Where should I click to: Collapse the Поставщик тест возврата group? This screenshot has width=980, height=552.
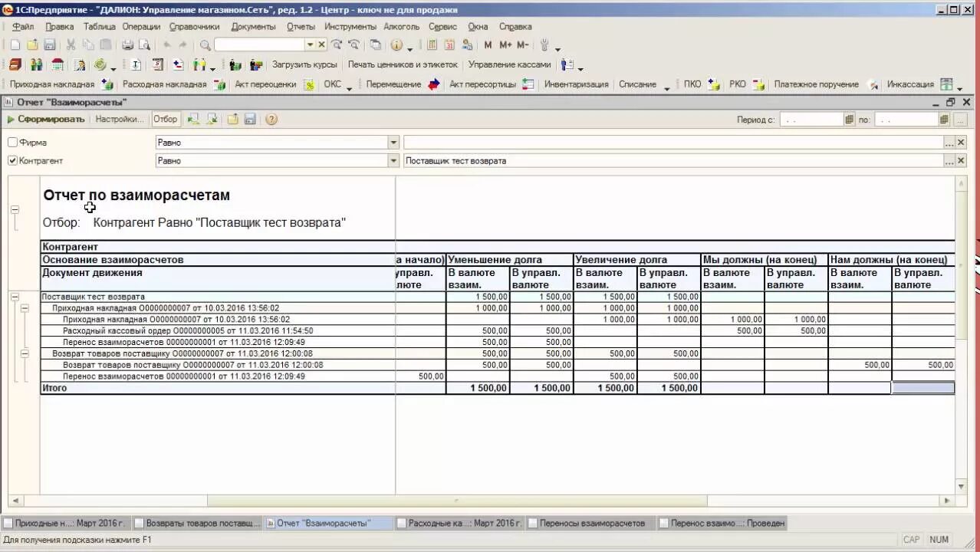15,297
